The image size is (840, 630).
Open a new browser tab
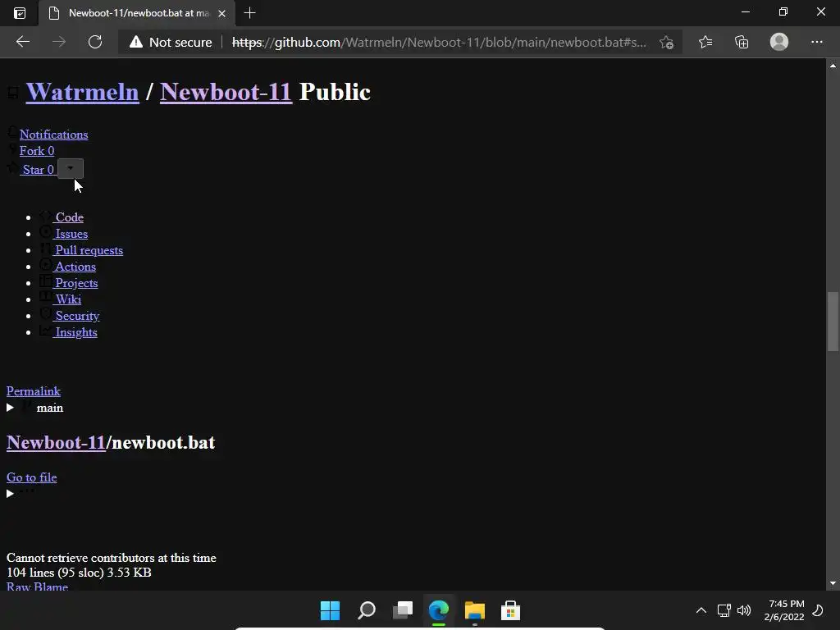coord(249,13)
